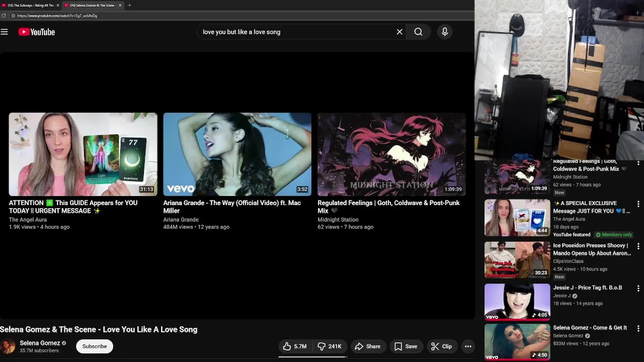Share this video
Screen dimensions: 644x362
367,346
